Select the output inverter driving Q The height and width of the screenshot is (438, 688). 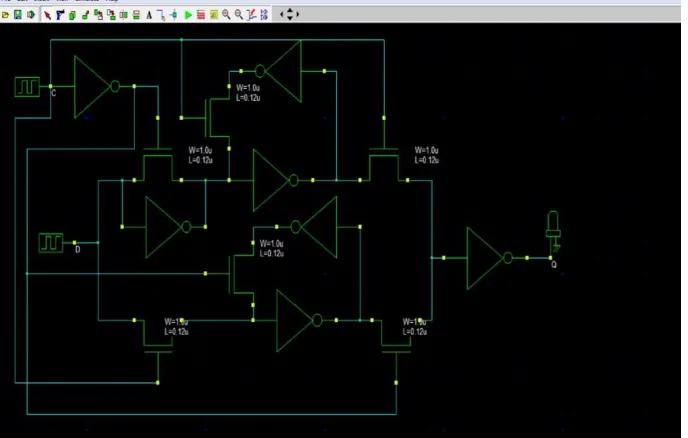pyautogui.click(x=489, y=258)
